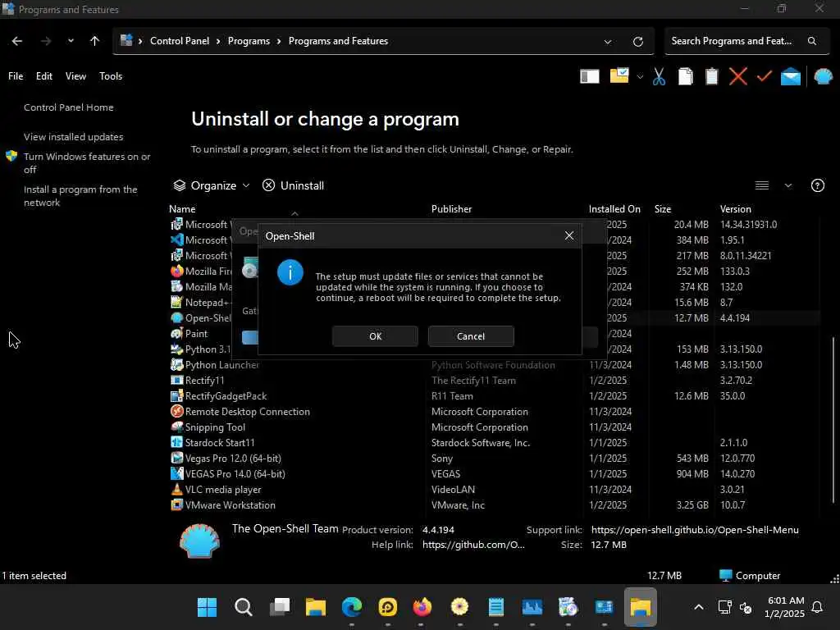Open Firefox from the taskbar
Viewport: 840px width, 630px height.
coord(422,607)
